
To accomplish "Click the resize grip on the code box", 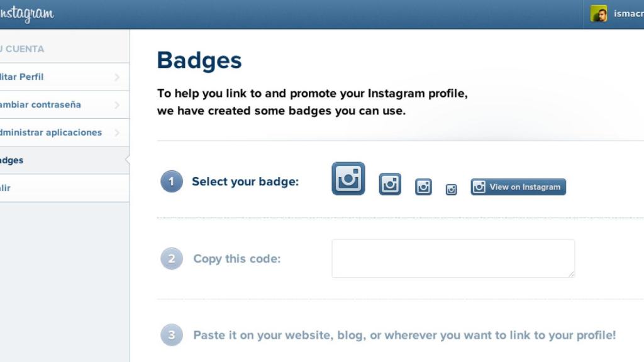I will click(x=571, y=273).
